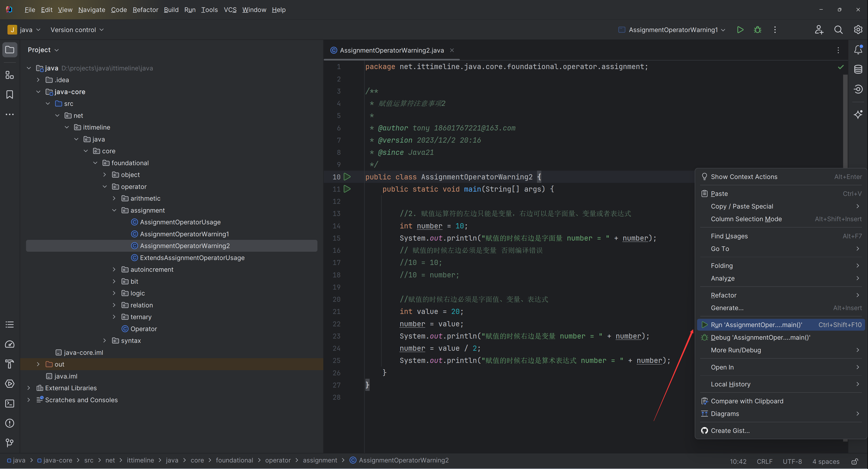
Task: Click CRLF line separator in status bar
Action: pos(765,461)
